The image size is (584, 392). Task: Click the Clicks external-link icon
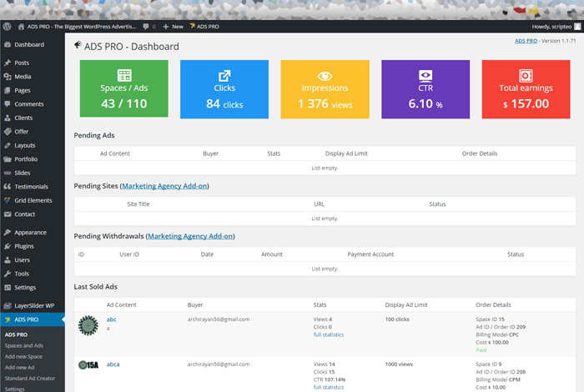point(224,75)
